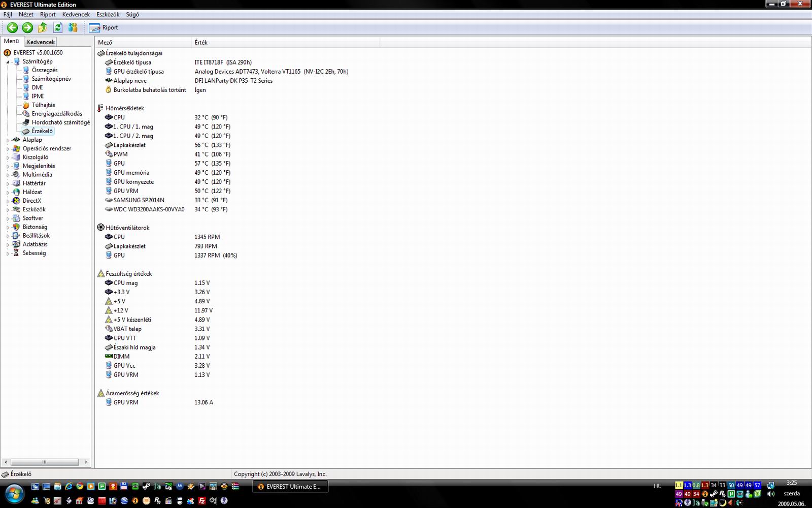
Task: Open Energiagazdálkodás in the tree
Action: click(57, 114)
